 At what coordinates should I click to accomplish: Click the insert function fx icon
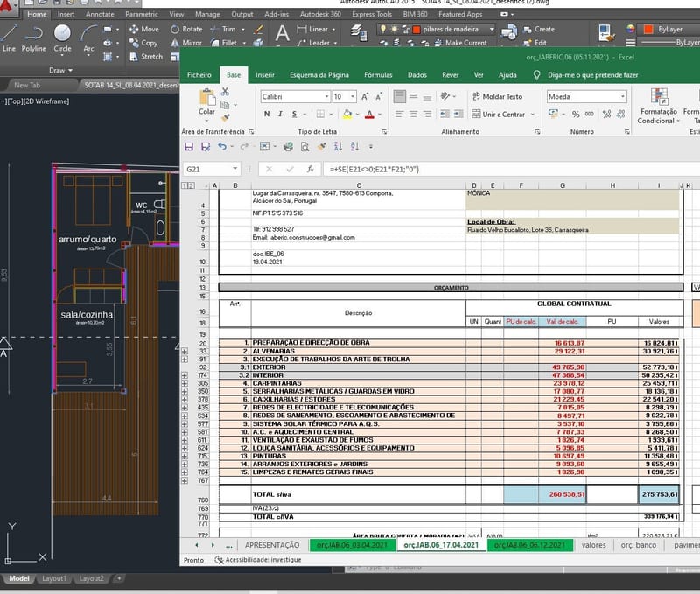tap(310, 169)
